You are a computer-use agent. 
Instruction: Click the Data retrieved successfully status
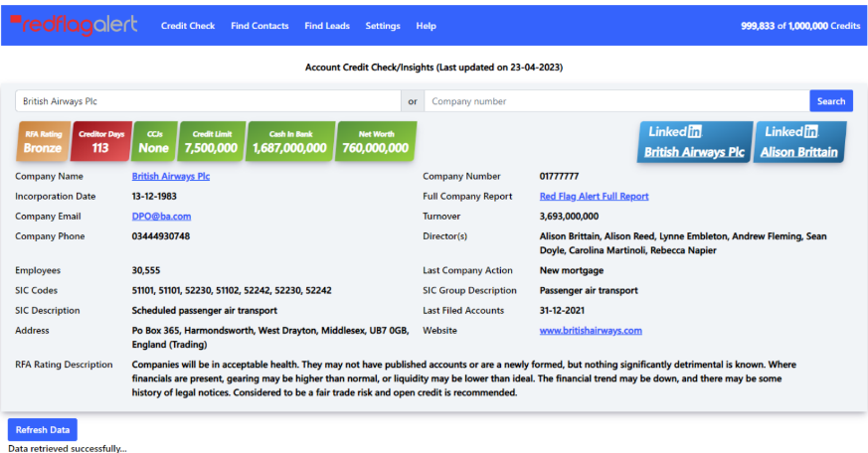[67, 448]
